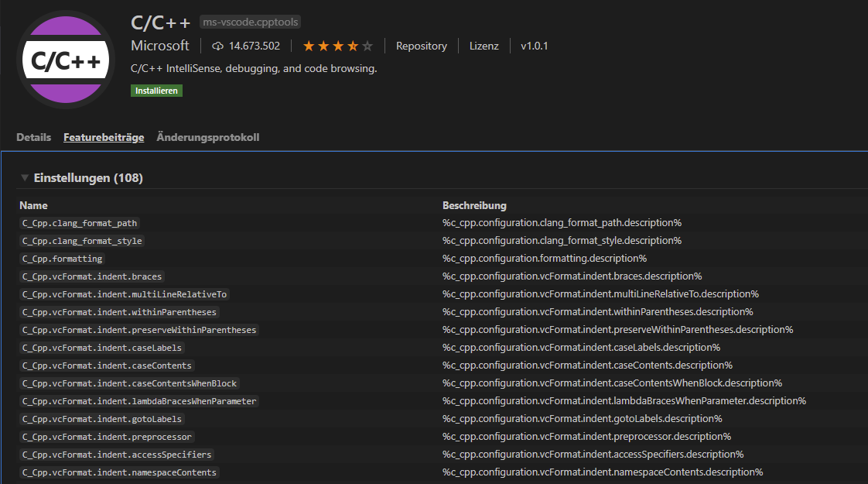Click the first rating star
Image resolution: width=868 pixels, height=484 pixels.
pyautogui.click(x=309, y=46)
